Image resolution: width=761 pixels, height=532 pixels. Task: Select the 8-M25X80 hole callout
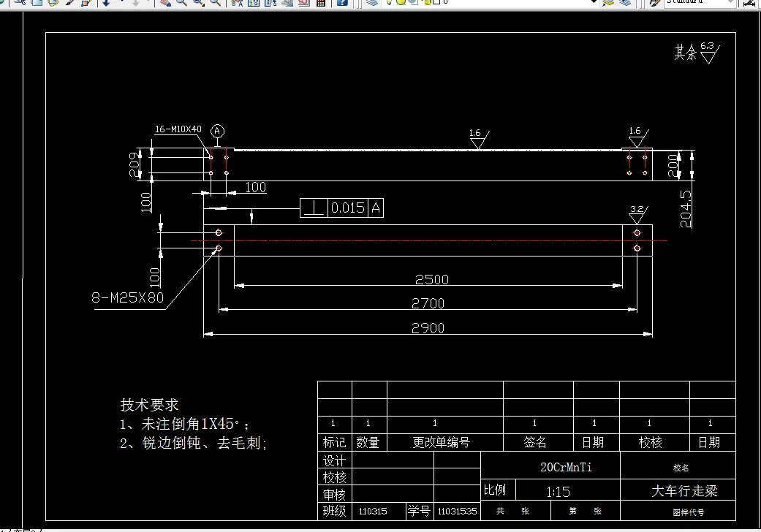tap(128, 297)
